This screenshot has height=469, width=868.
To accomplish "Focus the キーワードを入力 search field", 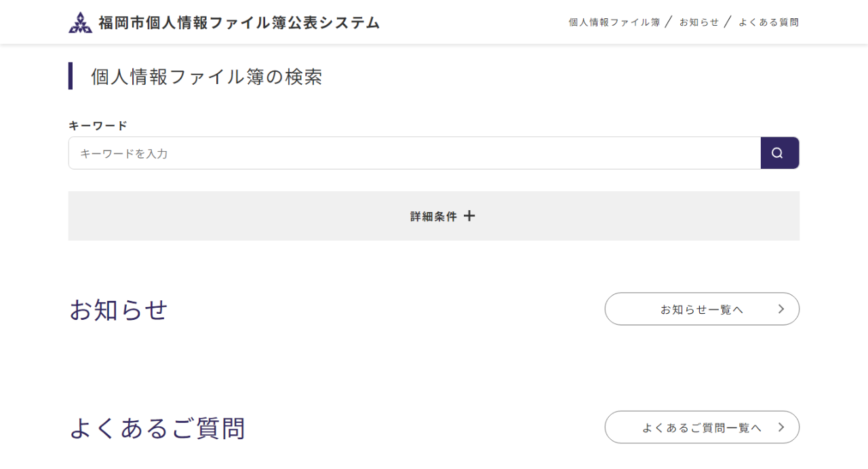I will [414, 153].
